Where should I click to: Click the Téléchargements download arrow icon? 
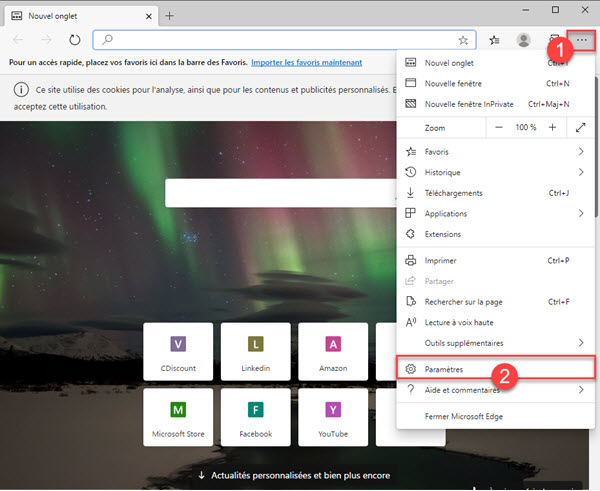point(410,192)
